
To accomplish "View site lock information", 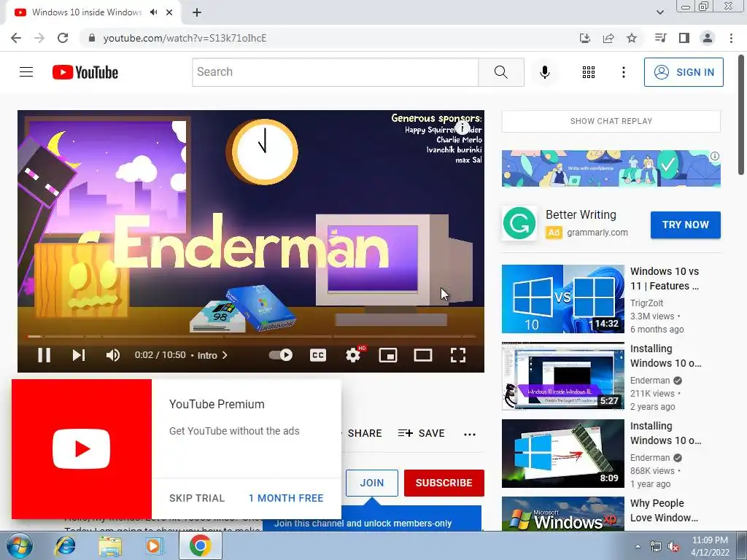I will tap(91, 38).
